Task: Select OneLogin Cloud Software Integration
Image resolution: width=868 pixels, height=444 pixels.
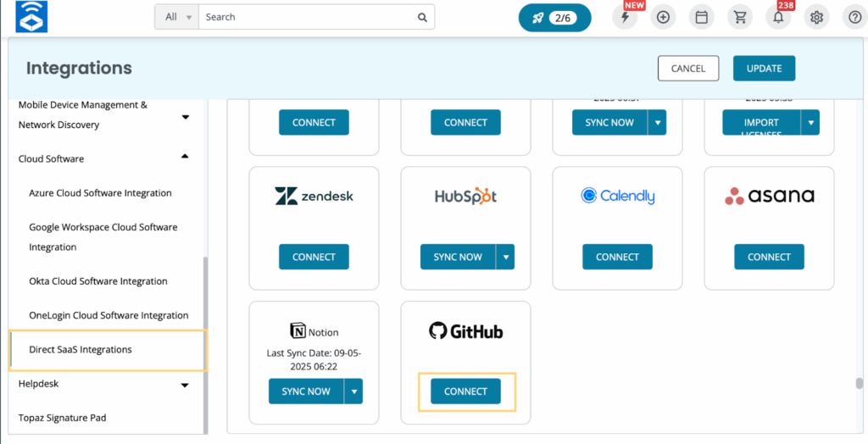Action: [108, 315]
